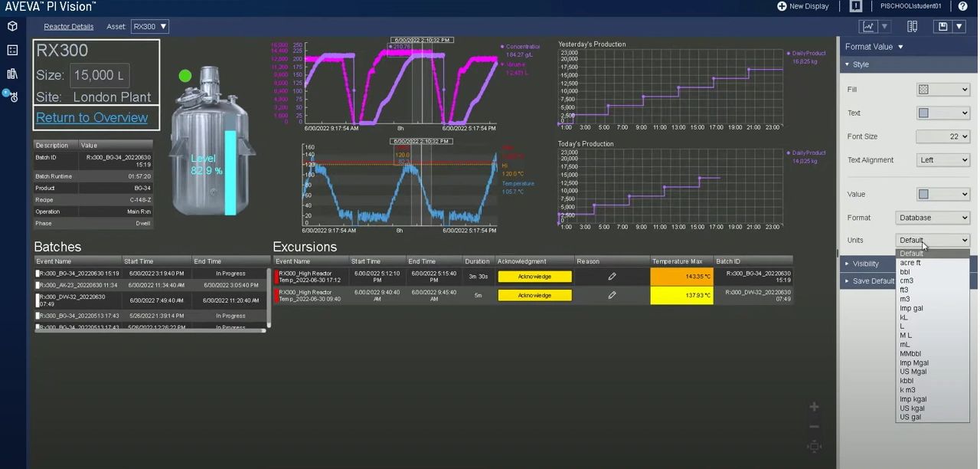Click the trend chart icon in toolbar
980x469 pixels.
click(868, 26)
